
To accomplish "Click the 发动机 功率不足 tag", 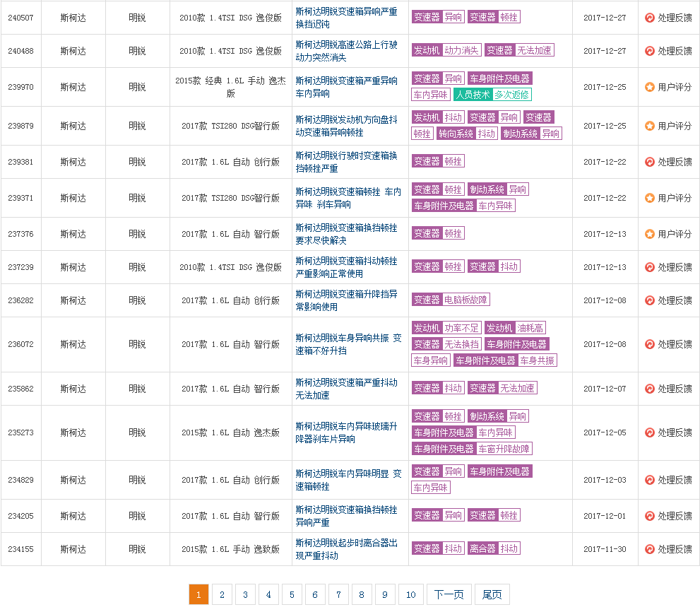I will click(x=446, y=329).
